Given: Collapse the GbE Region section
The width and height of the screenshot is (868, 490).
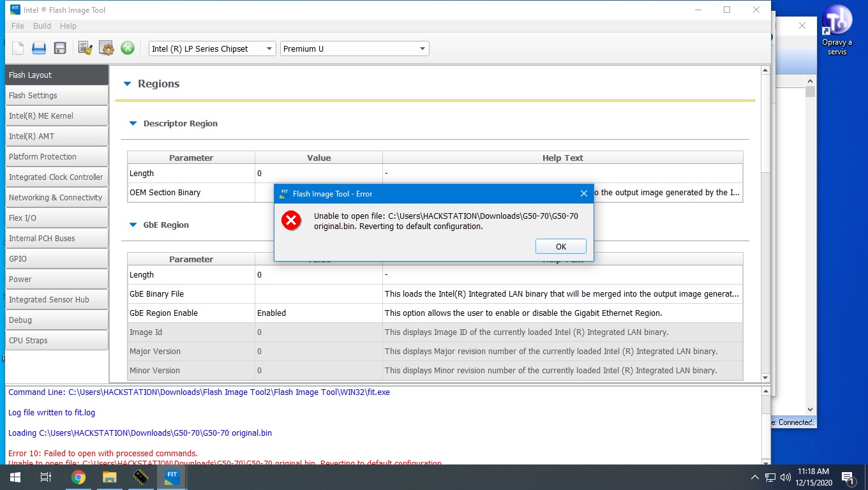Looking at the screenshot, I should click(133, 225).
